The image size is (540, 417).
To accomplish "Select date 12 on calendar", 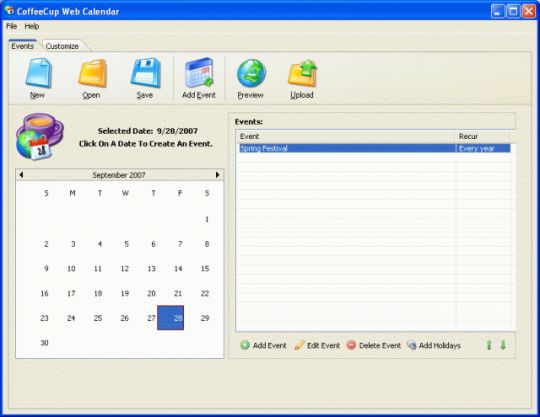I will click(x=125, y=269).
